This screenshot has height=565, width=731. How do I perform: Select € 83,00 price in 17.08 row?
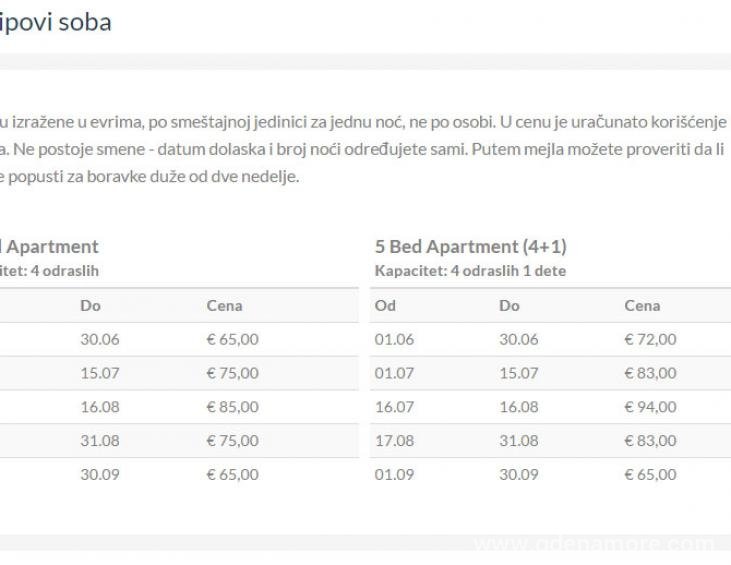650,441
